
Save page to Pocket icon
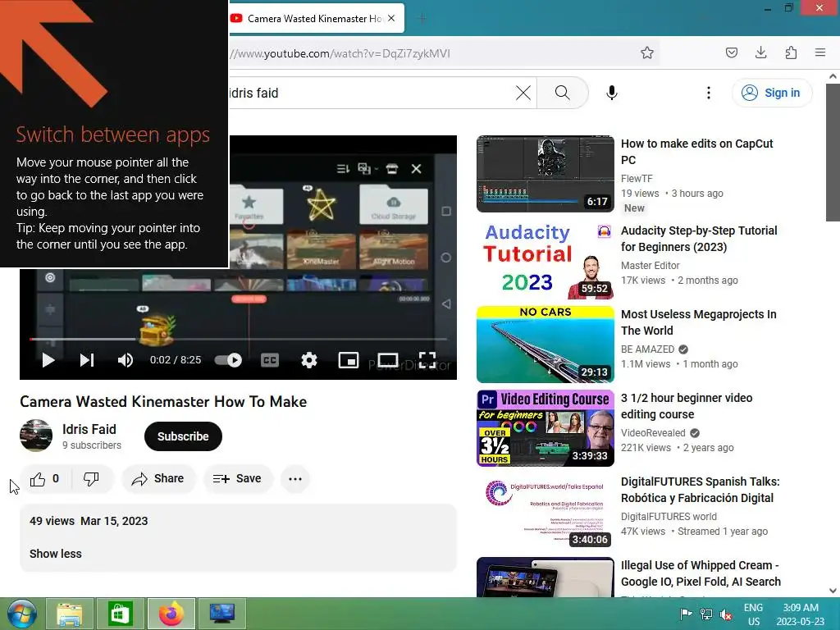click(732, 52)
